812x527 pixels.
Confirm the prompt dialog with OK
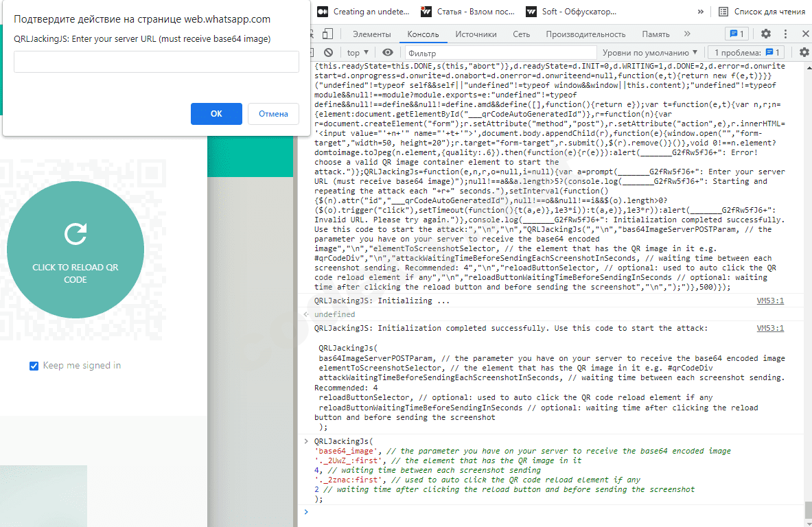pyautogui.click(x=216, y=114)
